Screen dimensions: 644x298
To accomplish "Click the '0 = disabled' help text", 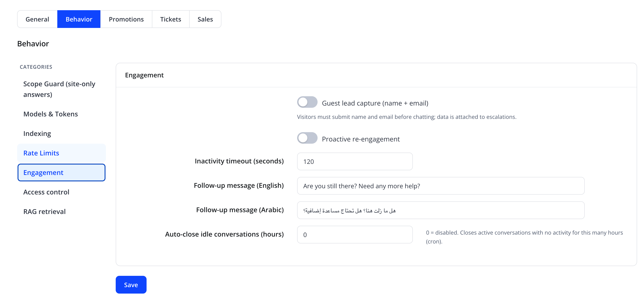I will [524, 237].
